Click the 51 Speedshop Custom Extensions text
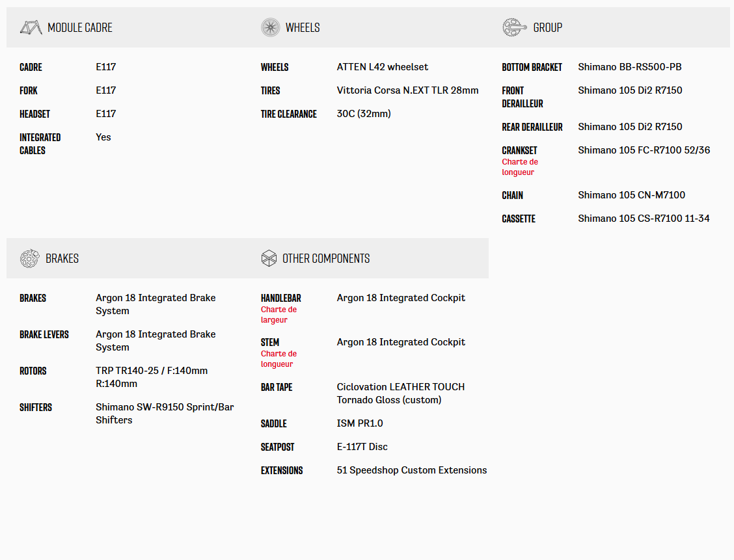The image size is (734, 560). [x=411, y=470]
